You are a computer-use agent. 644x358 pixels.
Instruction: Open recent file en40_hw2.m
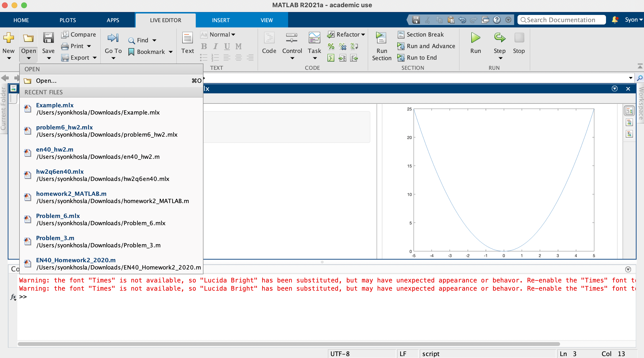click(112, 153)
